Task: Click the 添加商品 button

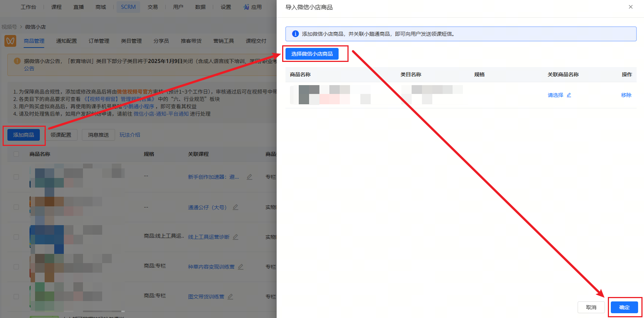Action: 24,135
